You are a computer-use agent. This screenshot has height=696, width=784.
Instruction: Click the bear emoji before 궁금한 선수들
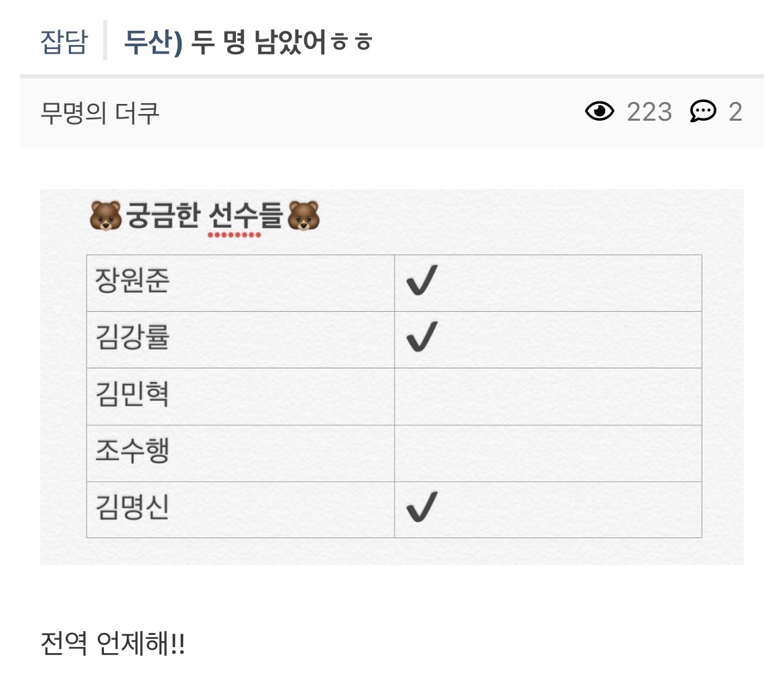pyautogui.click(x=106, y=217)
